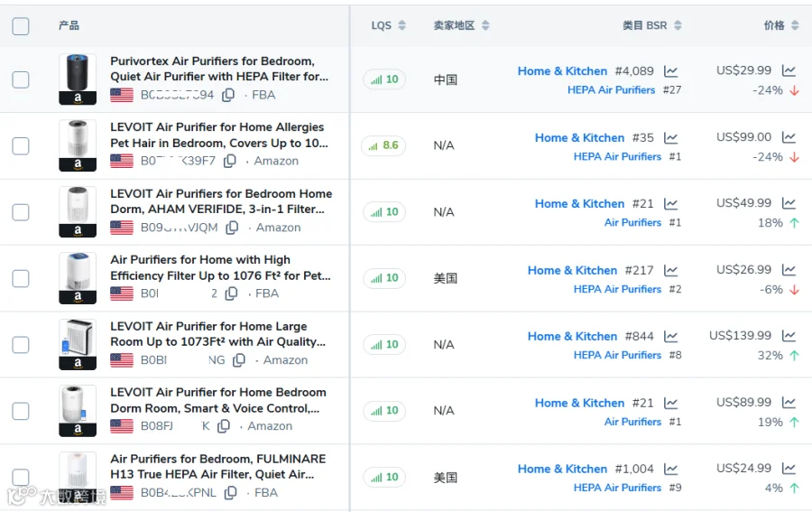812x512 pixels.
Task: Open HEPA Air Purifiers subcategory ranked #9
Action: pyautogui.click(x=617, y=488)
